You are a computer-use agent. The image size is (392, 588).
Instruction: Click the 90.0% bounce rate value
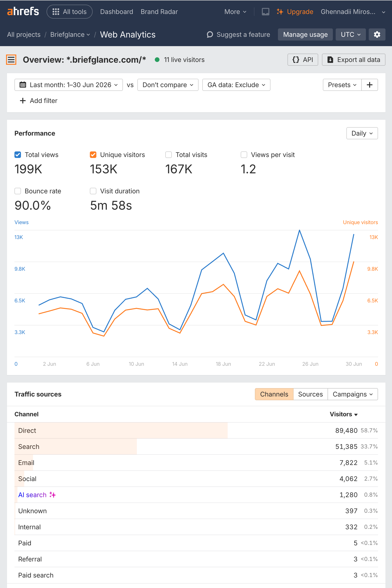pos(33,205)
